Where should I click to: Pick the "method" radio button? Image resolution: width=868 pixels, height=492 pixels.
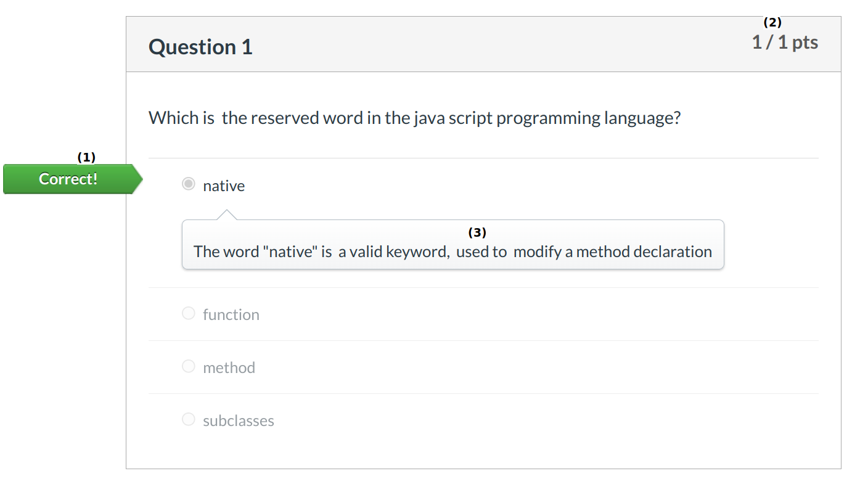pyautogui.click(x=189, y=366)
